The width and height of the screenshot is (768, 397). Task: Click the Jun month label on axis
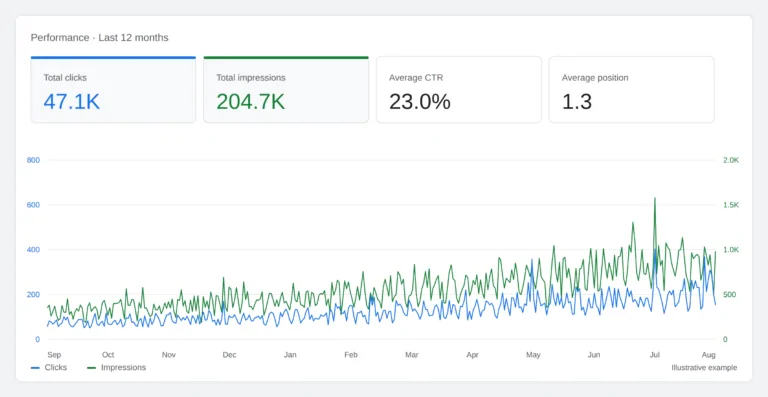(x=594, y=355)
